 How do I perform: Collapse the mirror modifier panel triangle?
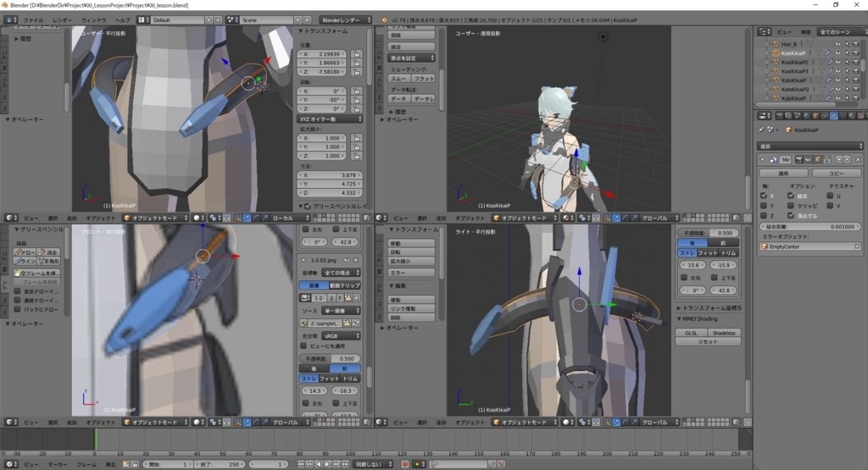click(762, 160)
